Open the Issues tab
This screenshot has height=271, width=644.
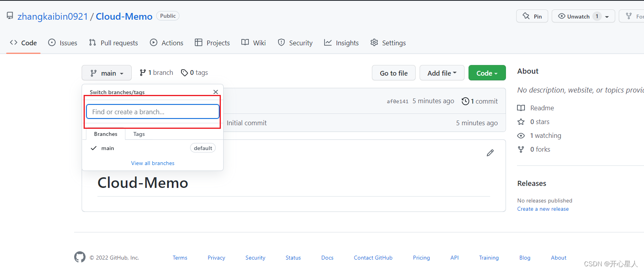(x=63, y=43)
